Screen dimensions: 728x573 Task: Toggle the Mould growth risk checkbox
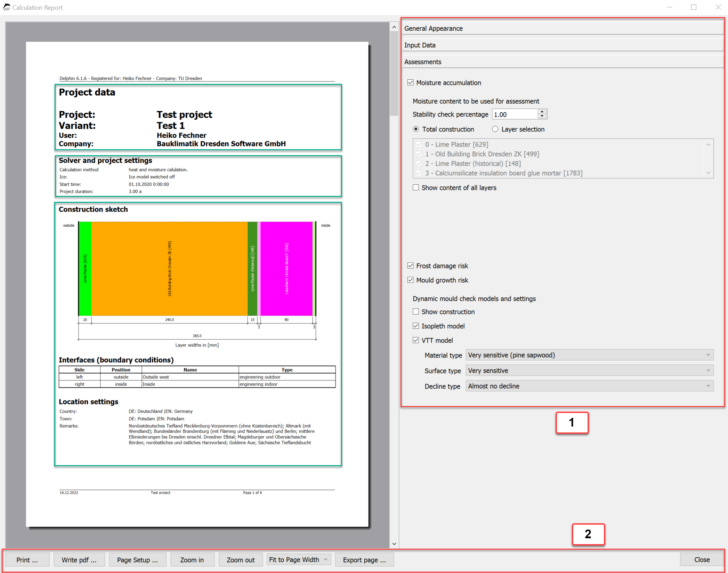coord(411,280)
